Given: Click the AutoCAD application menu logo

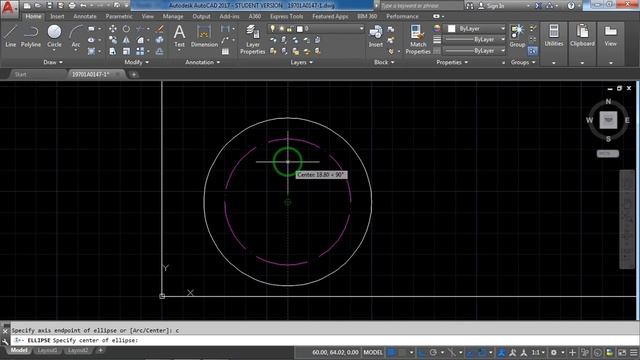Looking at the screenshot, I should 9,8.
